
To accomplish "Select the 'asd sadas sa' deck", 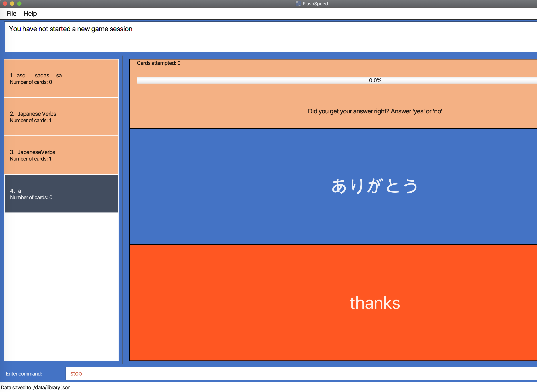I will tap(61, 78).
